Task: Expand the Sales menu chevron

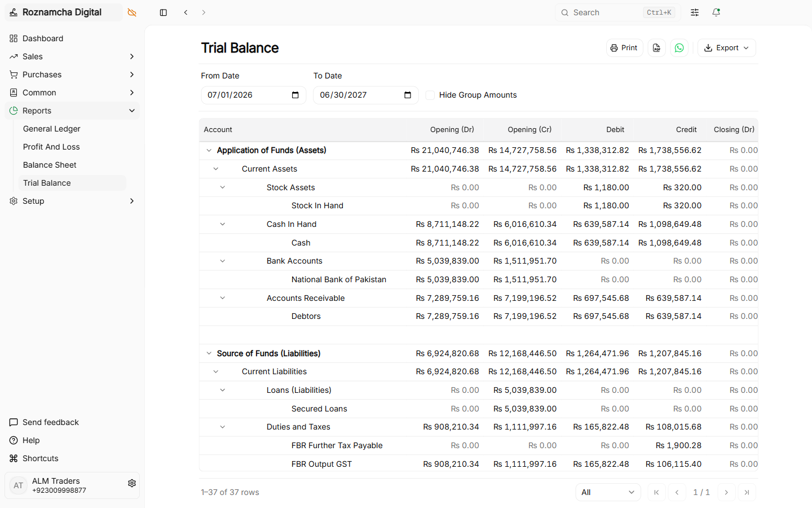Action: tap(132, 56)
